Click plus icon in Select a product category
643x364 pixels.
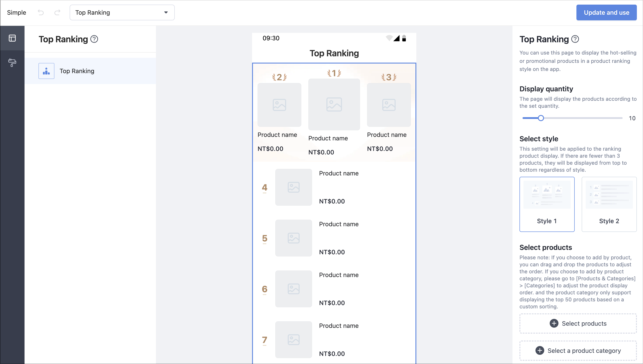[539, 350]
